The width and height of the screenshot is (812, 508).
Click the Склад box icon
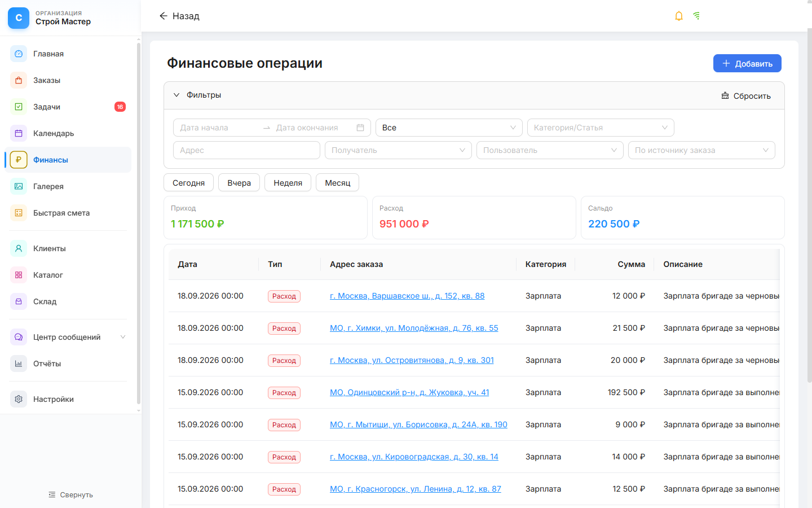click(x=19, y=301)
